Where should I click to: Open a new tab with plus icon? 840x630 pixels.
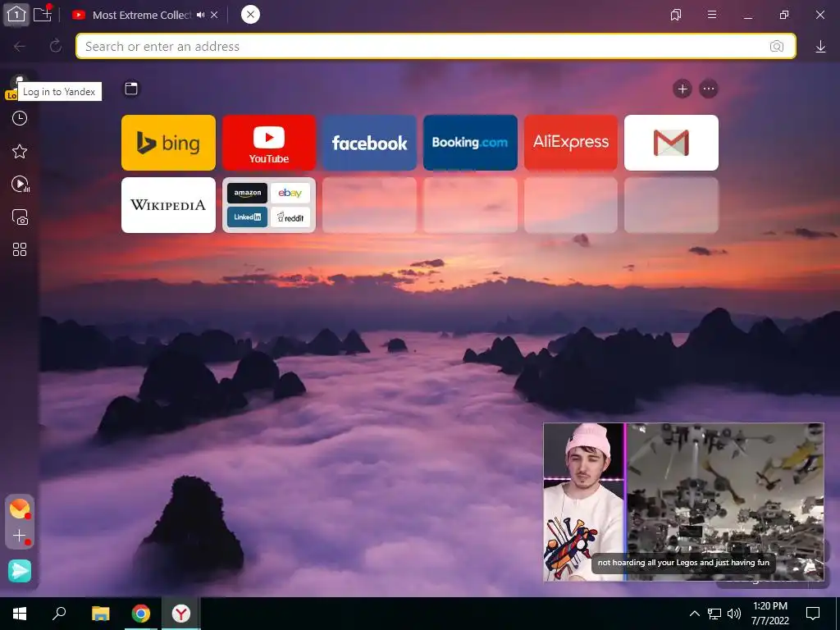pyautogui.click(x=43, y=15)
